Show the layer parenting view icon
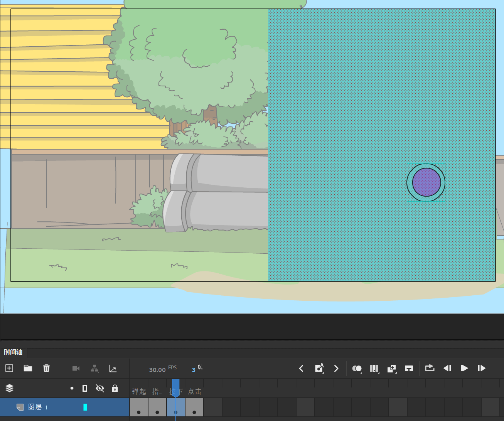Viewport: 504px width, 421px height. [94, 369]
